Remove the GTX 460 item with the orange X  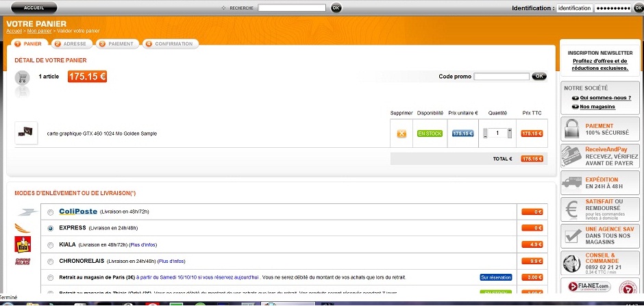click(x=401, y=133)
